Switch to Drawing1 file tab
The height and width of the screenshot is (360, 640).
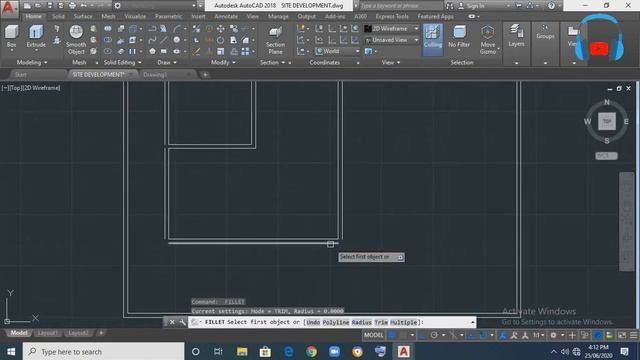pyautogui.click(x=155, y=75)
